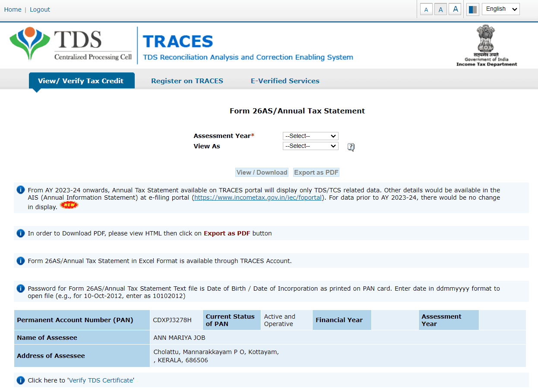Select the largest font size A icon
Viewport: 538px width, 392px height.
[455, 9]
